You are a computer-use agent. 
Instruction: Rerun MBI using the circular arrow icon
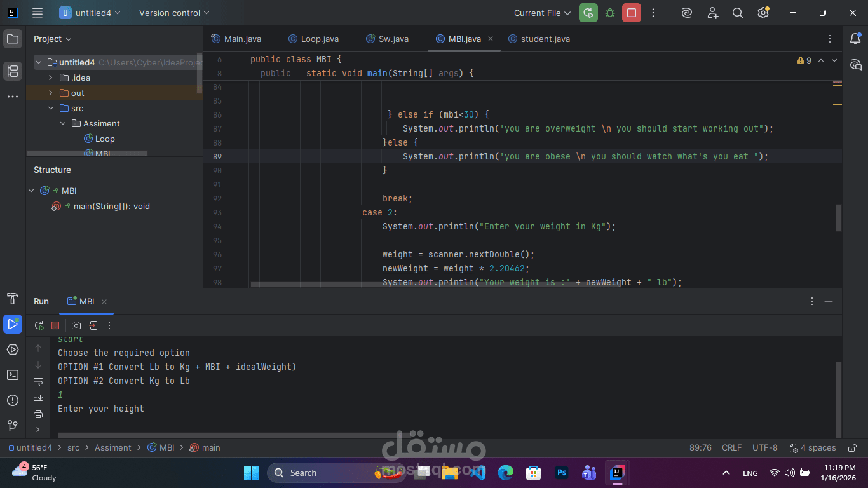[x=39, y=325]
